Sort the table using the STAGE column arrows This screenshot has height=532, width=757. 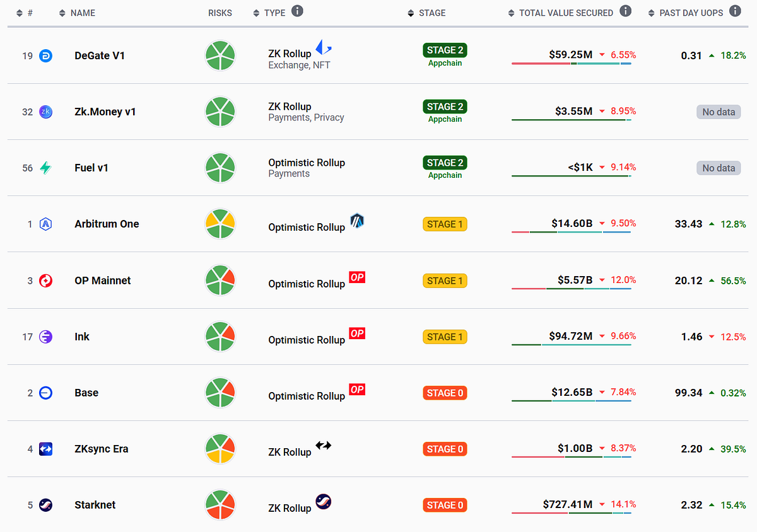tap(409, 13)
